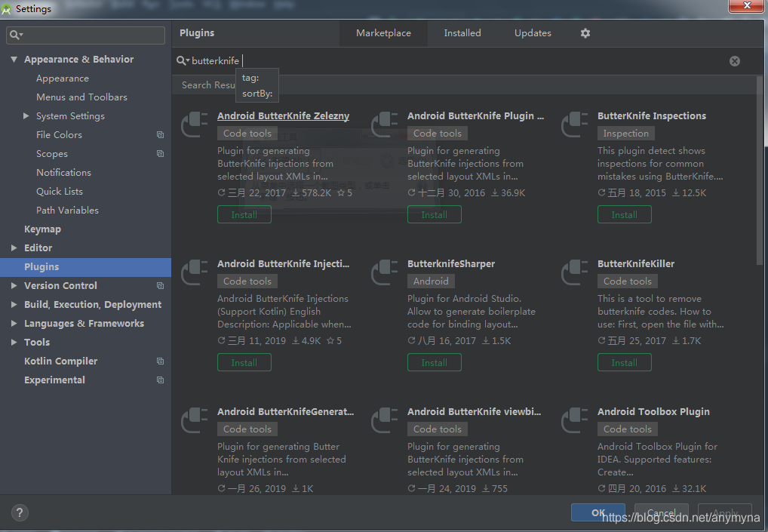Screen dimensions: 768x532
Task: Click the plugin list vertical scrollbar
Action: (x=760, y=171)
